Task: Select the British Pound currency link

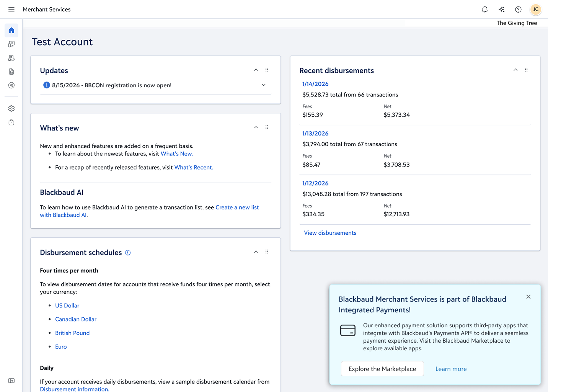Action: pos(72,333)
